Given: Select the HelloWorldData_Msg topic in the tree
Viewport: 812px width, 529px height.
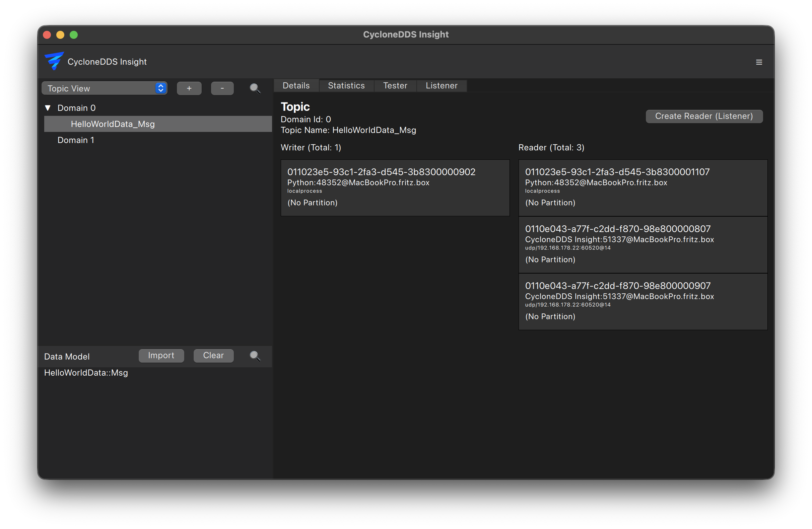Looking at the screenshot, I should point(113,124).
